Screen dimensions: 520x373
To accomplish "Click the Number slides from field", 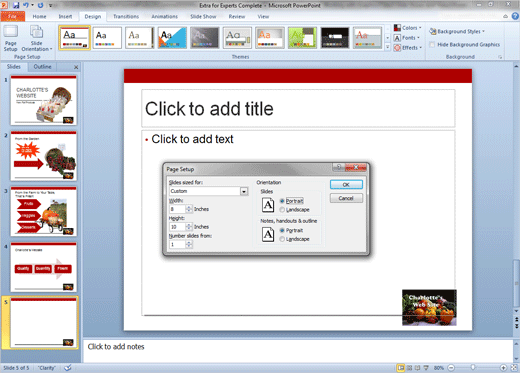I will (177, 244).
